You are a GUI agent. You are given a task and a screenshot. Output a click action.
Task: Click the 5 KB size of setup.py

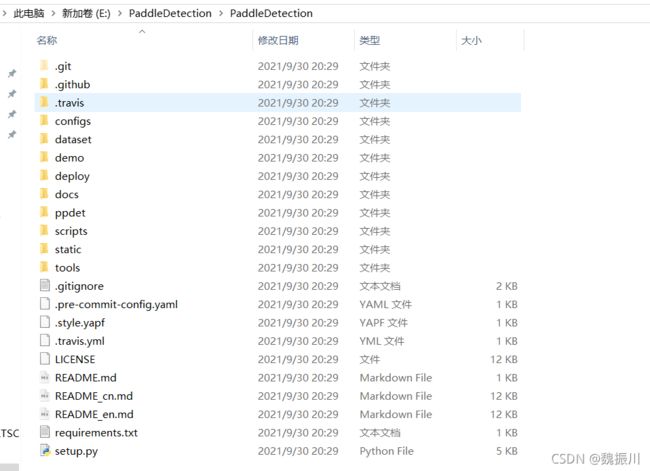coord(507,451)
